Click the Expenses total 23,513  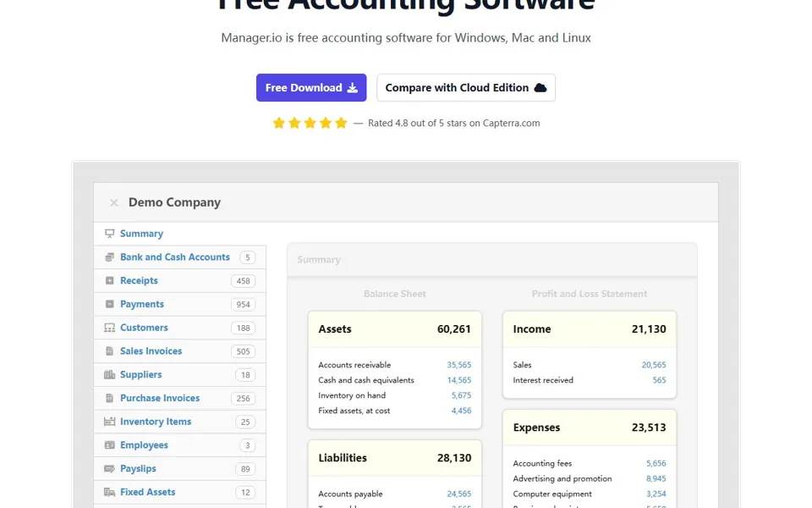coord(649,428)
